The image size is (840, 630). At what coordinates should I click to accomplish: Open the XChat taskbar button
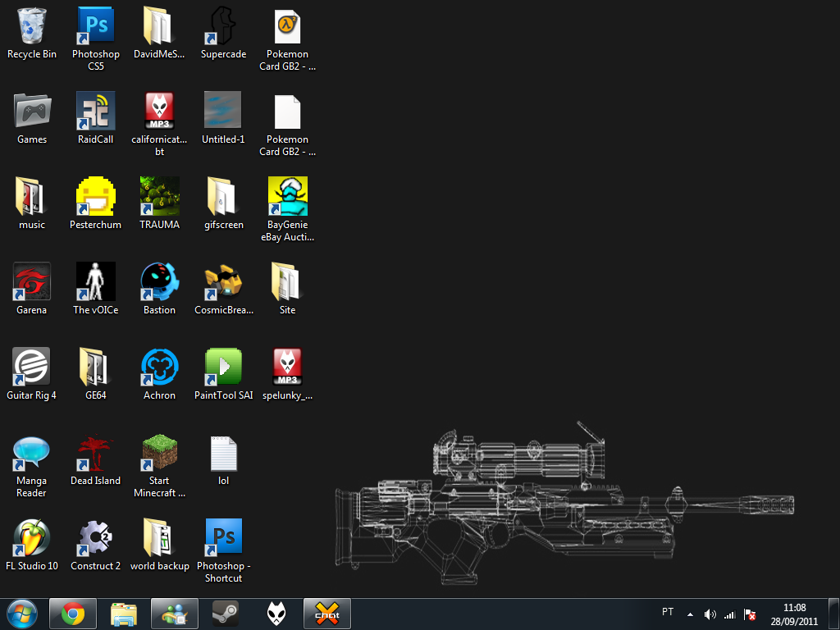327,614
